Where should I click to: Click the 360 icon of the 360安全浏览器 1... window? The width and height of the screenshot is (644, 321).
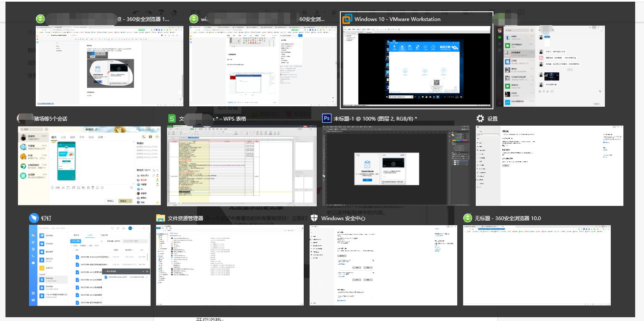point(40,19)
